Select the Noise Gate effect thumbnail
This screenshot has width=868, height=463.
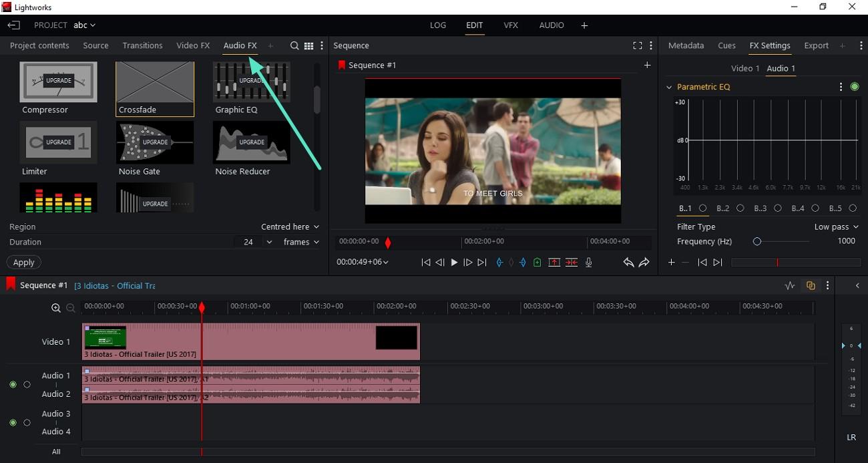click(x=155, y=142)
